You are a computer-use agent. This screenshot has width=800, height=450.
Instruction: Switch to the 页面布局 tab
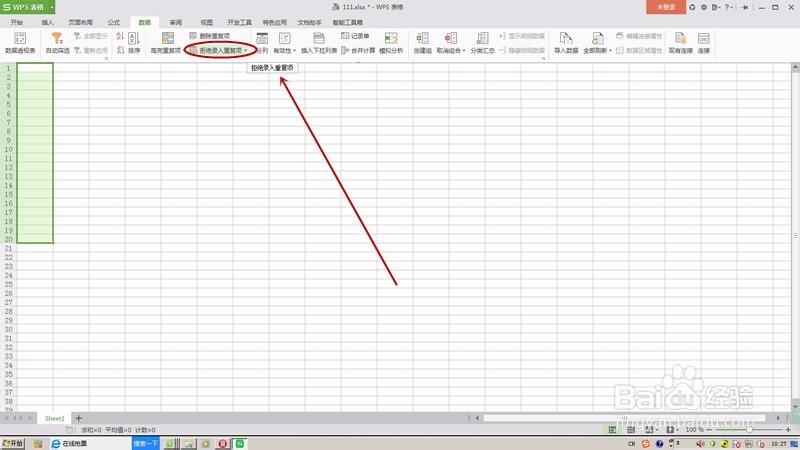pyautogui.click(x=81, y=22)
